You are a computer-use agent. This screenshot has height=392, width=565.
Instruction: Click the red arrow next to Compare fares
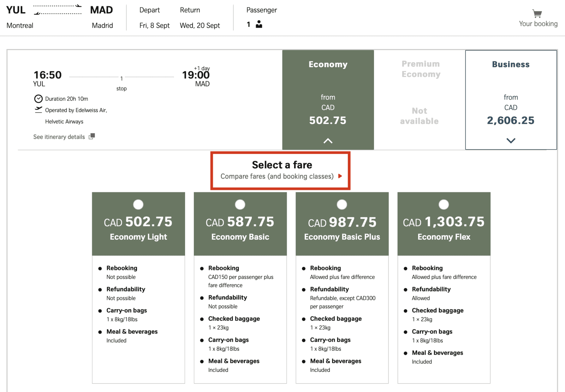pyautogui.click(x=340, y=176)
